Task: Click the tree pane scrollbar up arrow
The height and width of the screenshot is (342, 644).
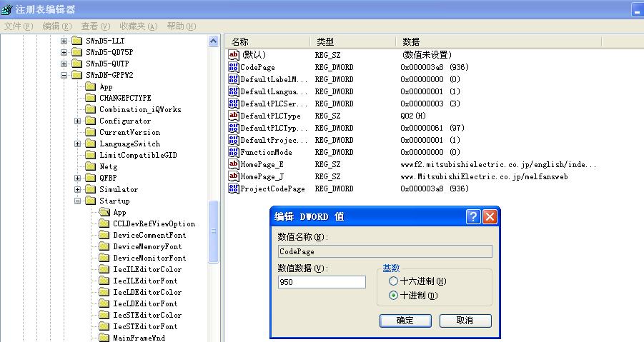Action: pyautogui.click(x=214, y=41)
